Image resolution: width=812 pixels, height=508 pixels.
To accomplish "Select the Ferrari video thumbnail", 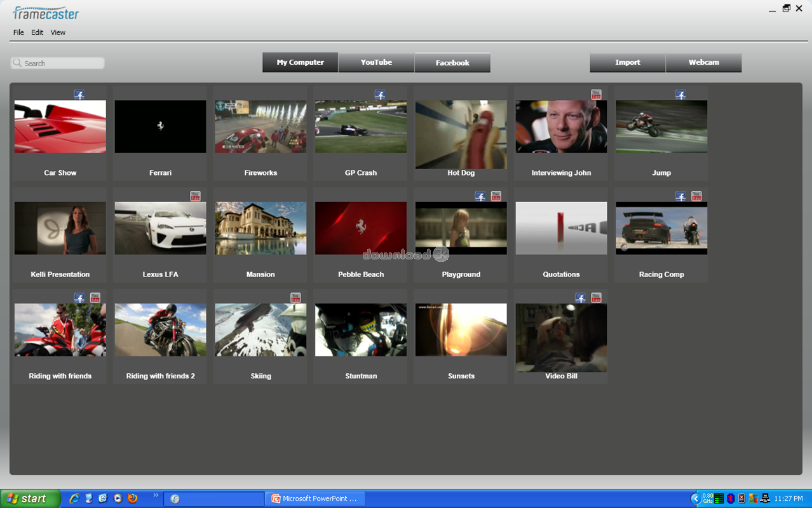I will 160,127.
